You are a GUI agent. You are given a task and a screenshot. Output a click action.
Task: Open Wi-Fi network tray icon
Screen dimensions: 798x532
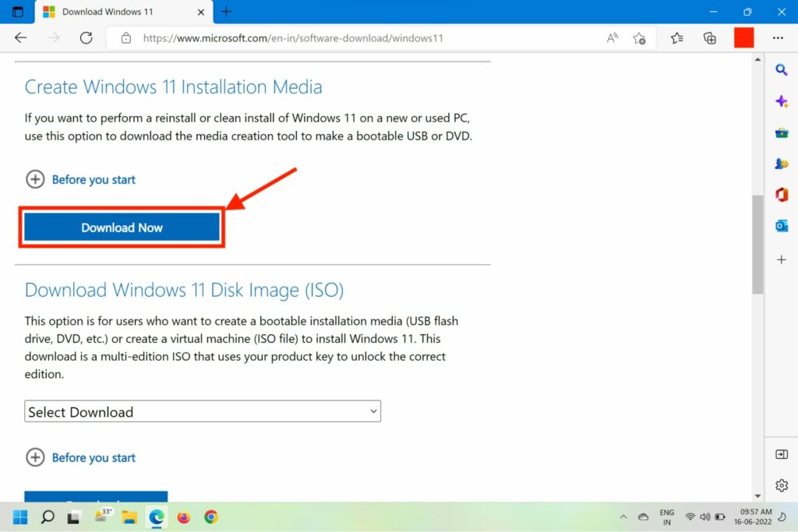(690, 517)
